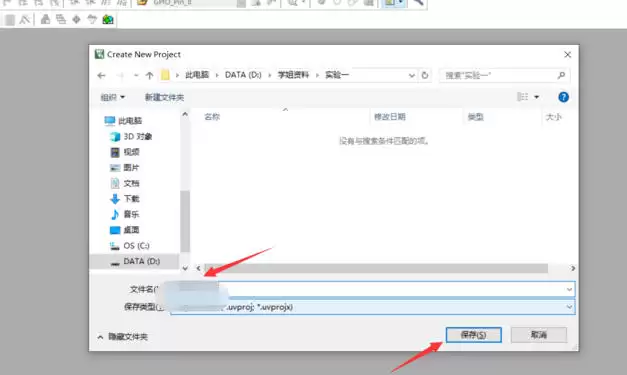Refresh the folder listing
Viewport: 627px width, 375px height.
coord(425,75)
